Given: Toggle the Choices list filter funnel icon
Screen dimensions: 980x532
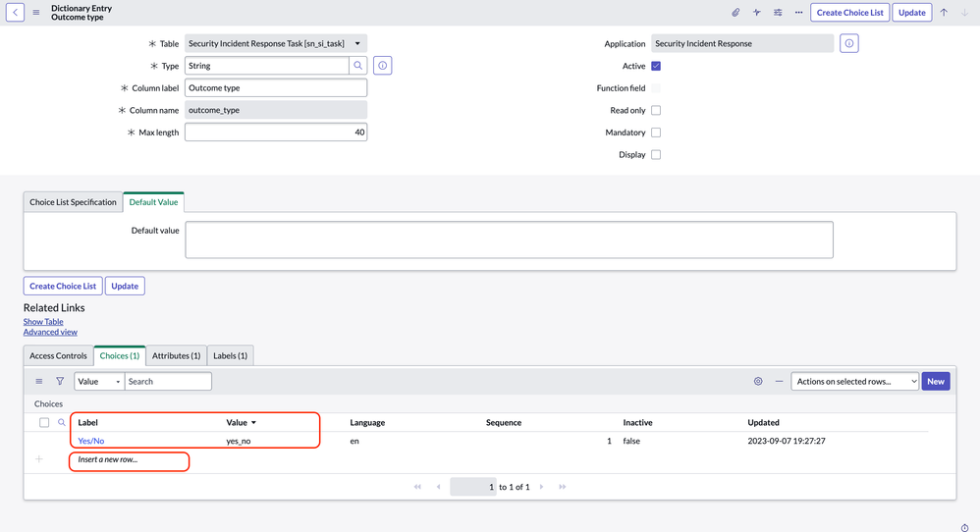Looking at the screenshot, I should (x=60, y=382).
